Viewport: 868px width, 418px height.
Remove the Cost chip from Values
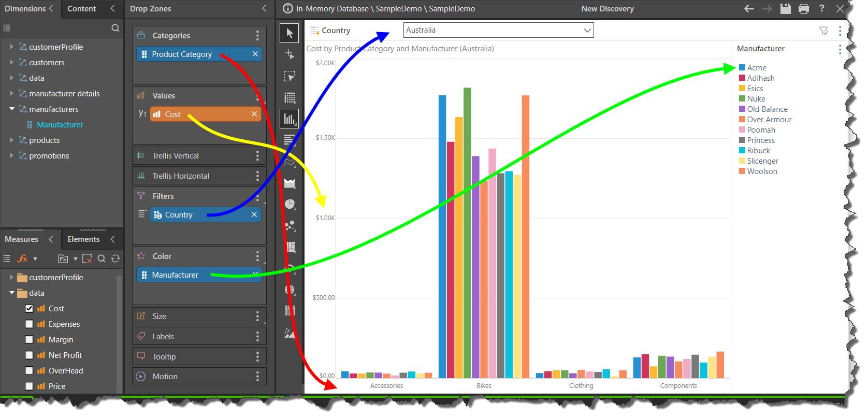click(x=254, y=114)
